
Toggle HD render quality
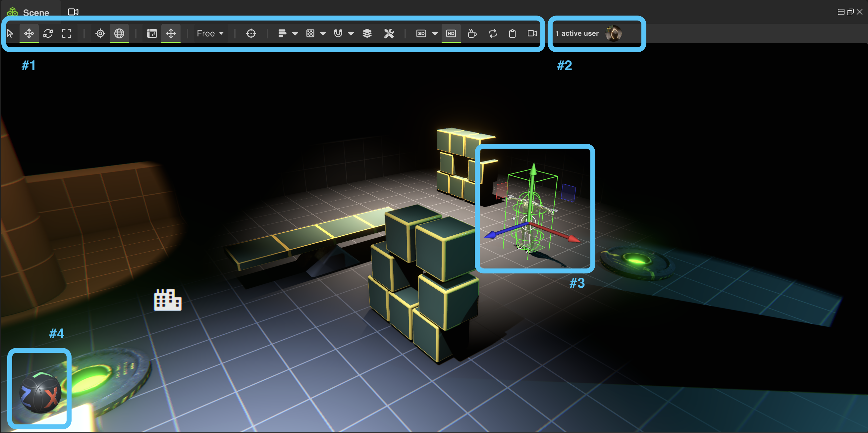(x=451, y=33)
